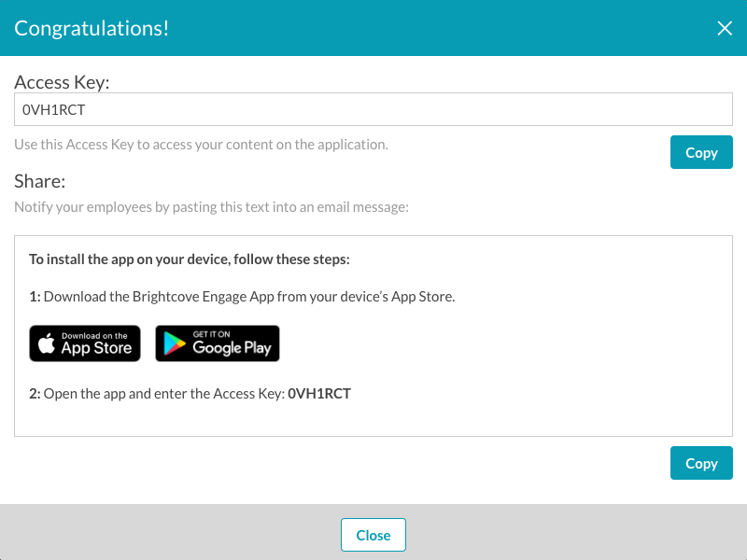Click the 'To install the app' heading
This screenshot has width=747, height=560.
[190, 259]
